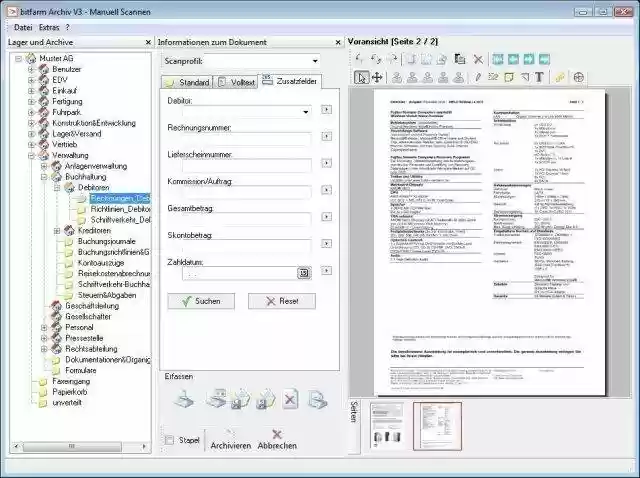Viewport: 640px width, 478px height.
Task: Open the Datei menu
Action: [23, 27]
